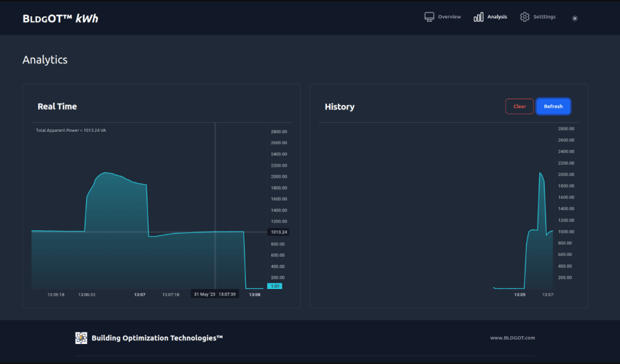
Task: Click the 31 May '23 13:07:39 time tooltip
Action: click(215, 294)
